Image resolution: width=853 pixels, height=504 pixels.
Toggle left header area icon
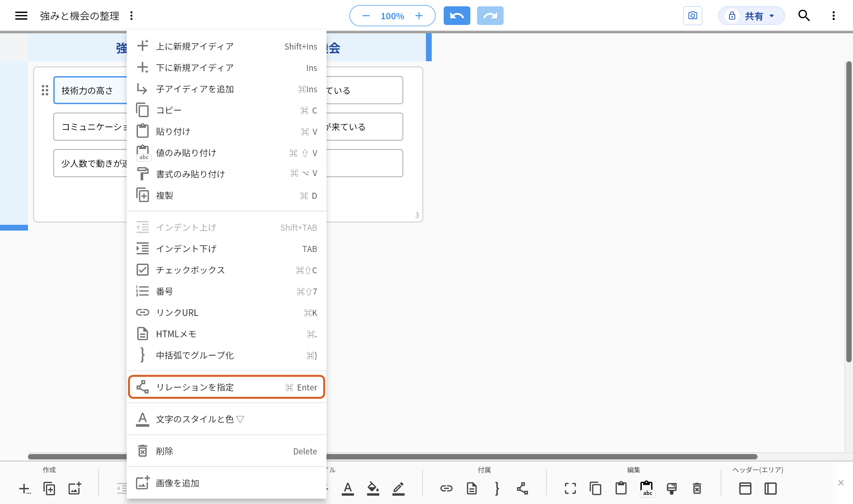[770, 489]
